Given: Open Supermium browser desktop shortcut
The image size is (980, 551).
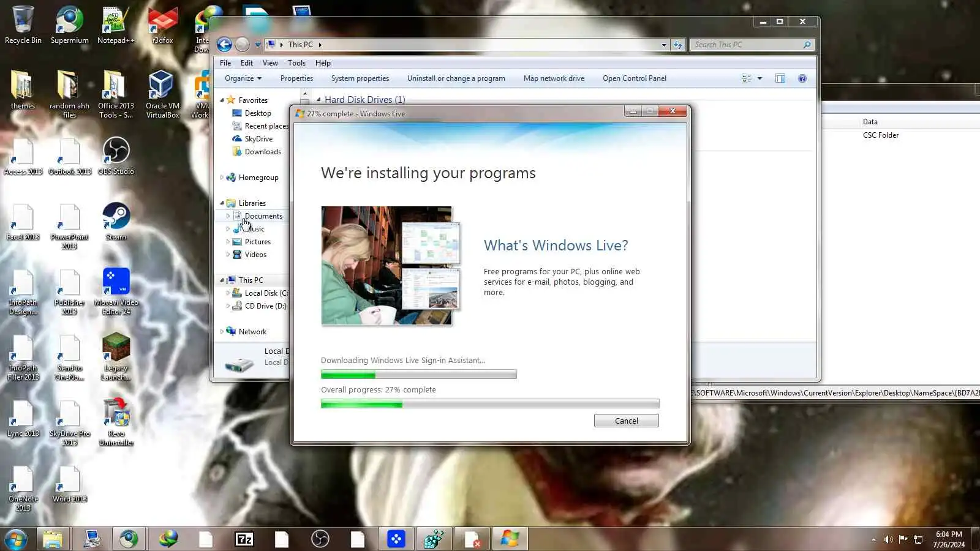Looking at the screenshot, I should click(69, 24).
